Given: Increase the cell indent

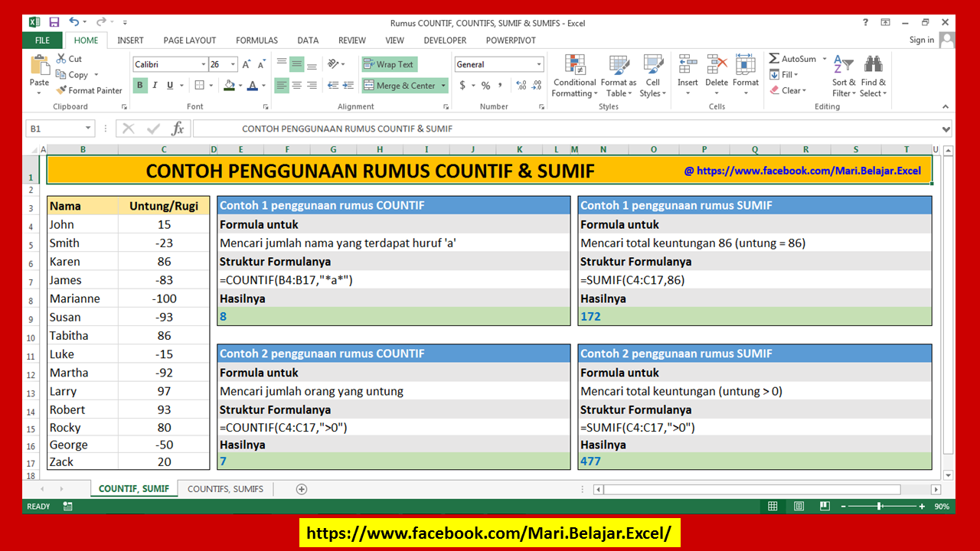Looking at the screenshot, I should click(348, 86).
